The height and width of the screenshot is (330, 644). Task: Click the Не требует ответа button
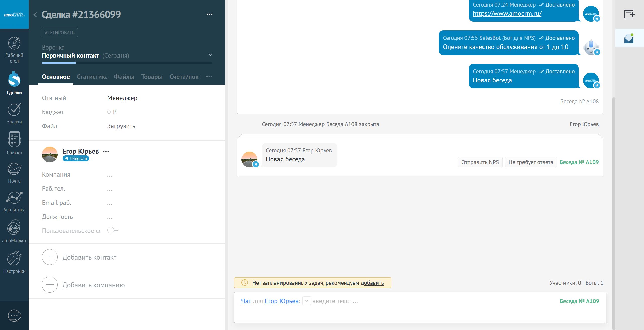531,162
